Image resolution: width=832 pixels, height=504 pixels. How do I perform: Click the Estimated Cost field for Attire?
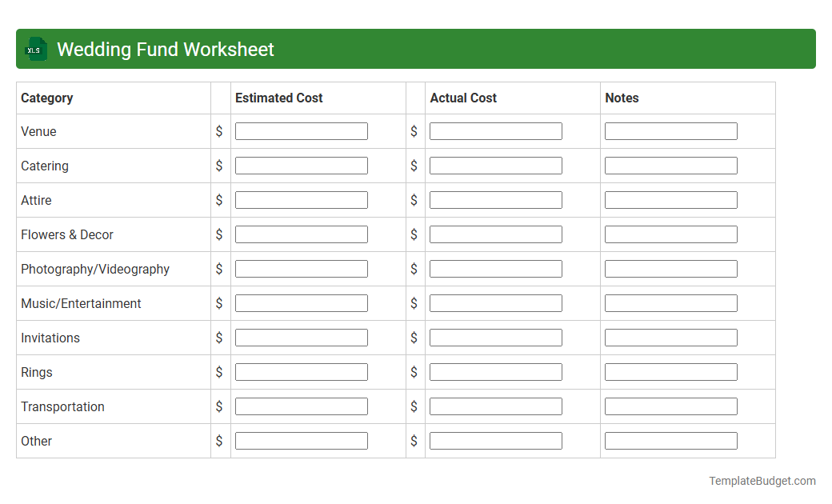[x=301, y=199]
